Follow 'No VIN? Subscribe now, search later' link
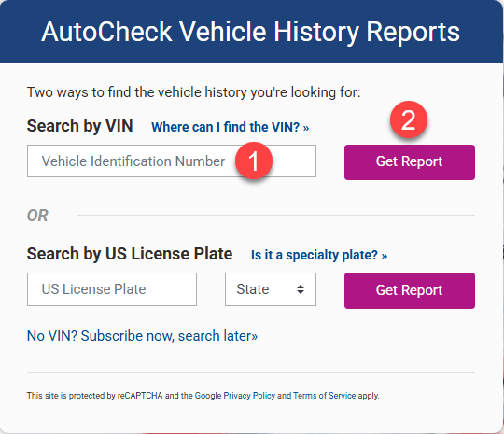Screen dimensions: 504x434 142,336
